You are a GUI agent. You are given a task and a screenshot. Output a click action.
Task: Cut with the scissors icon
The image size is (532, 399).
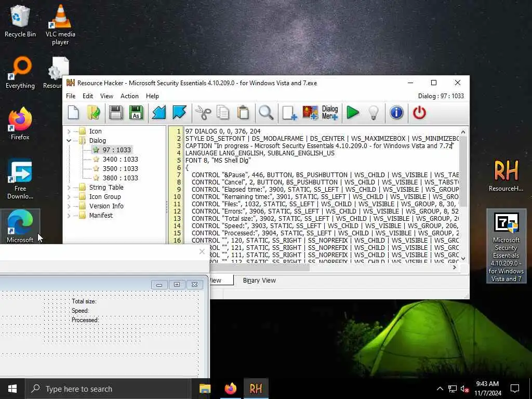click(x=203, y=113)
